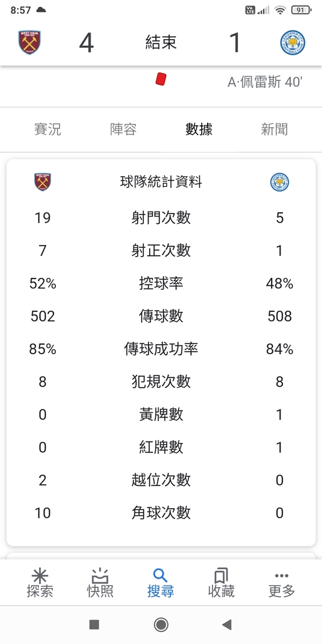Screen dimensions: 322x644
Task: Tap the 結束 match status label
Action: (160, 42)
